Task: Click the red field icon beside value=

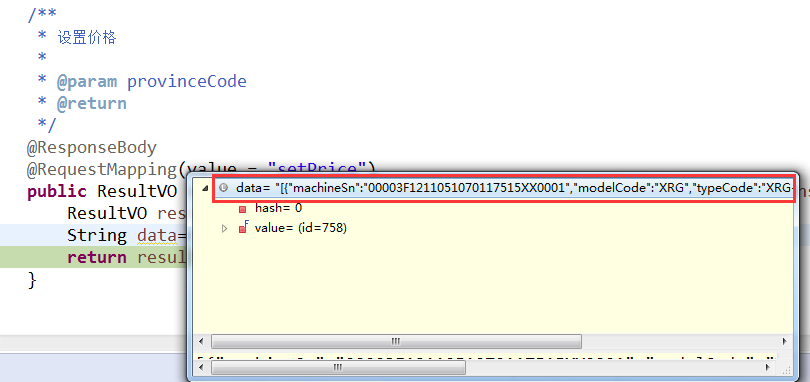Action: point(243,227)
